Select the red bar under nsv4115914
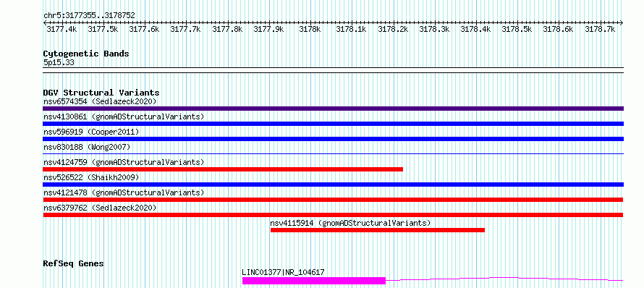 378,230
